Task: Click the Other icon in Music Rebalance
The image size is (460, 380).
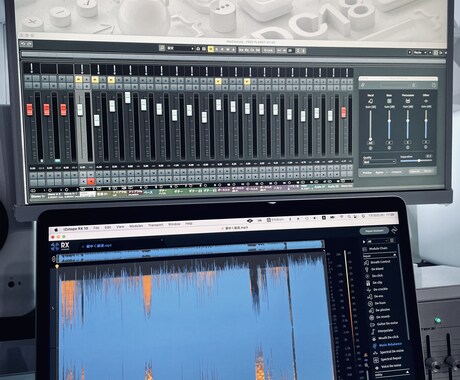Action: click(426, 101)
